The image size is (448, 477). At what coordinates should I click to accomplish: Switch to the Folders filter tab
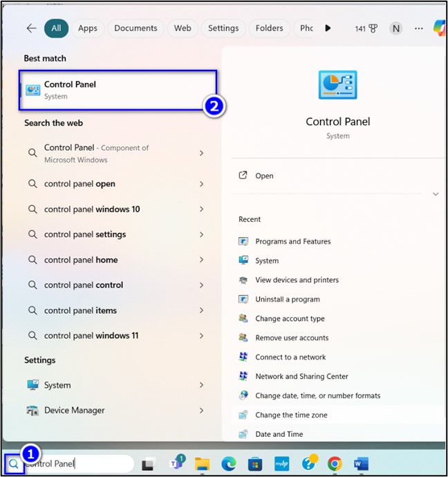pyautogui.click(x=269, y=28)
